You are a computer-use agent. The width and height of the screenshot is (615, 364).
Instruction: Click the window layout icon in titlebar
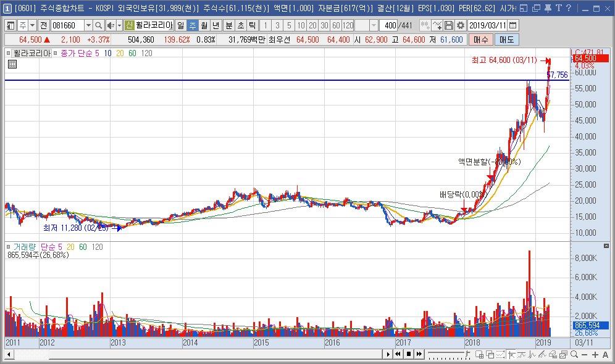point(524,8)
